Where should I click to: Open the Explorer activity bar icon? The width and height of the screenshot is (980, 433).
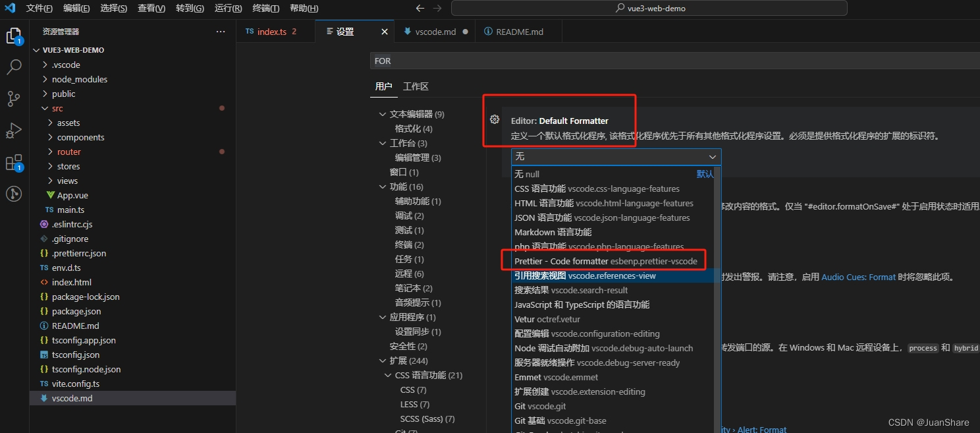coord(14,36)
